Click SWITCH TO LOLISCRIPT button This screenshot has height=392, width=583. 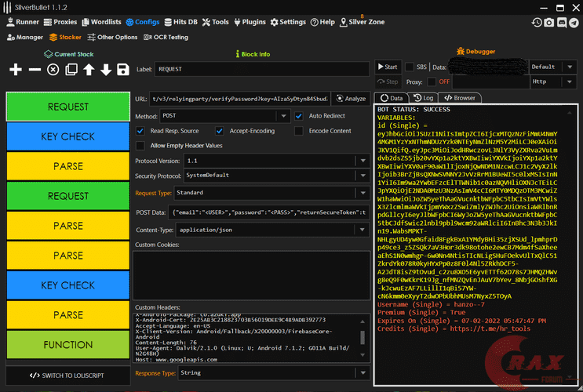click(x=67, y=376)
